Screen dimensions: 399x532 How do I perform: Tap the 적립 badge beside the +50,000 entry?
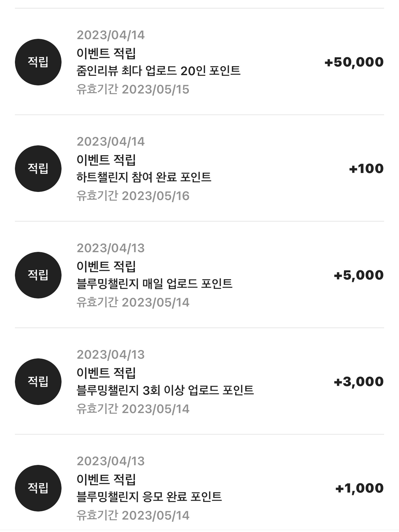coord(38,62)
